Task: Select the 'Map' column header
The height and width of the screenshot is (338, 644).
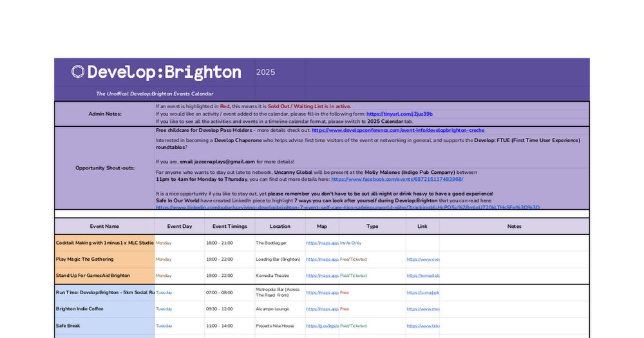Action: click(322, 226)
